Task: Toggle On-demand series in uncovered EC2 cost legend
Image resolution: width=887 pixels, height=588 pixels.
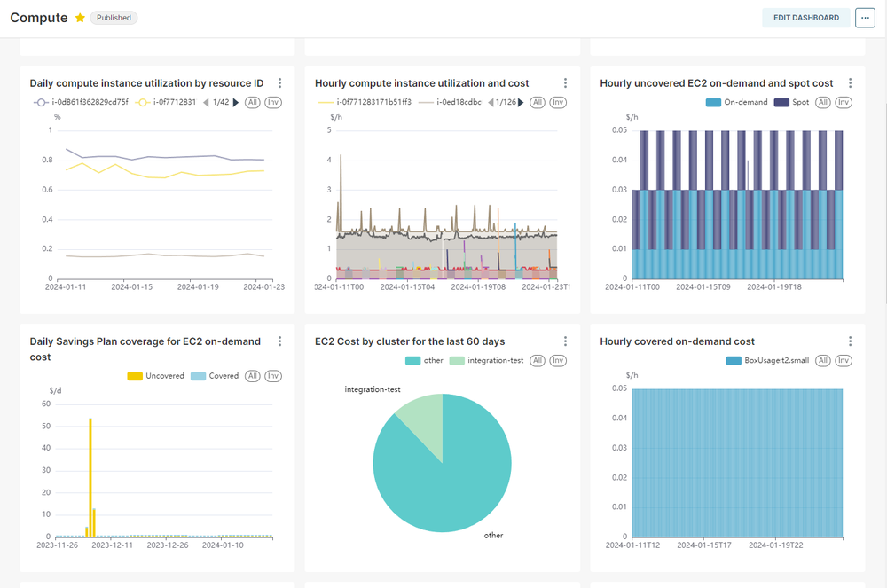Action: [736, 102]
